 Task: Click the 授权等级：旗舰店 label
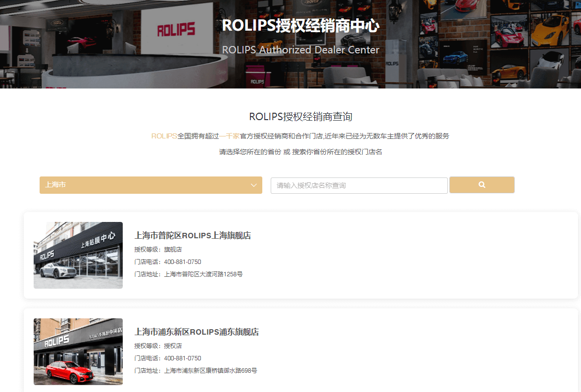(158, 250)
